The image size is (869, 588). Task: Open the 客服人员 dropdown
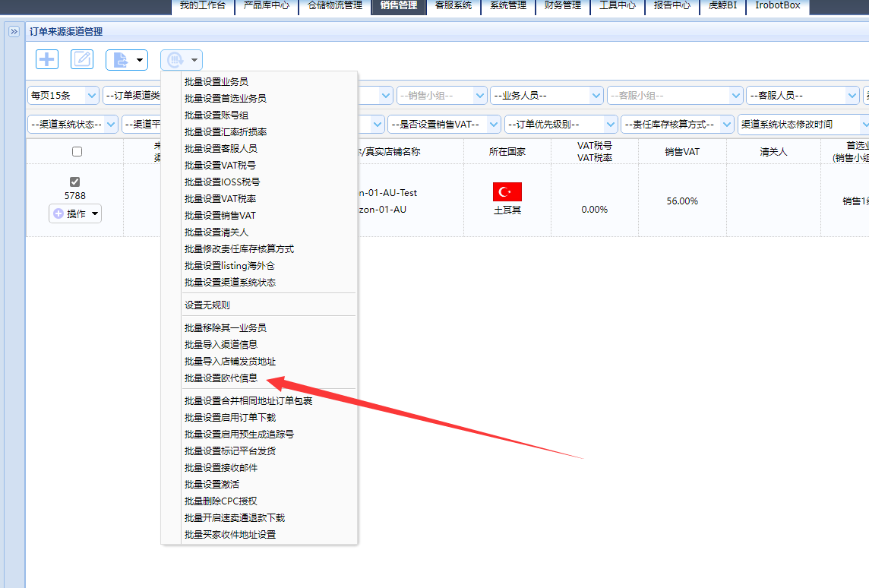pyautogui.click(x=802, y=95)
